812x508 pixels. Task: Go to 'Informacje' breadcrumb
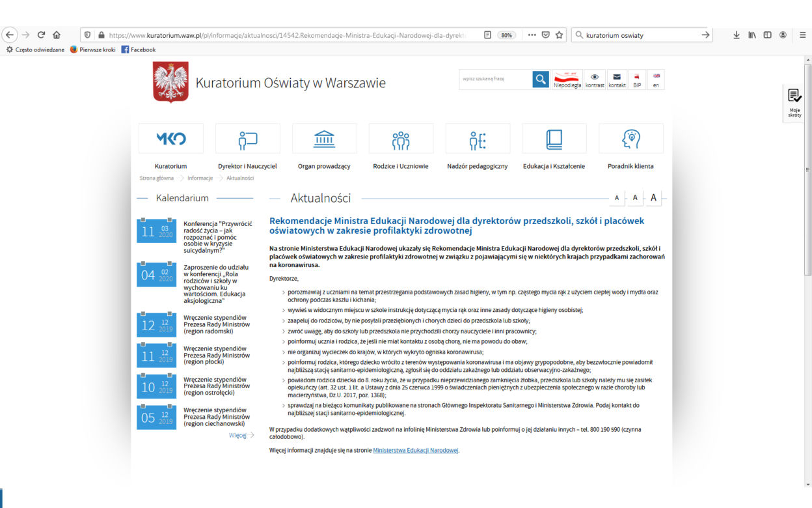click(200, 178)
